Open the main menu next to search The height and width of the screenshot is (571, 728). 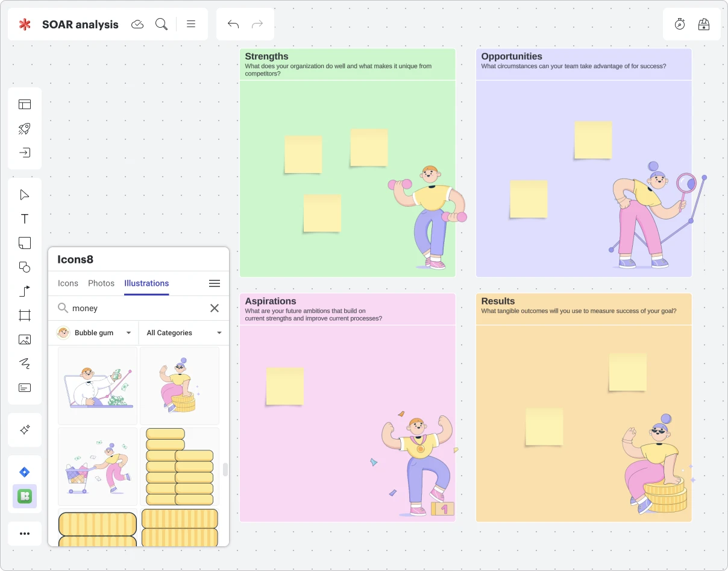tap(191, 24)
